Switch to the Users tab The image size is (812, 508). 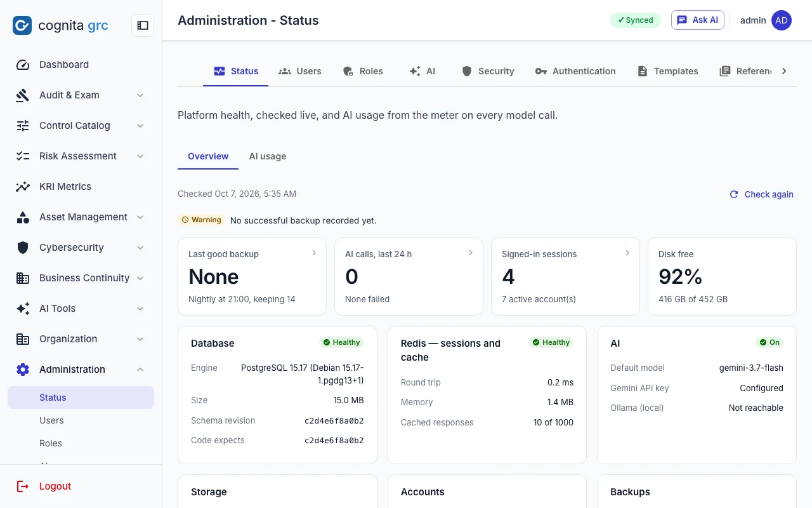(300, 71)
